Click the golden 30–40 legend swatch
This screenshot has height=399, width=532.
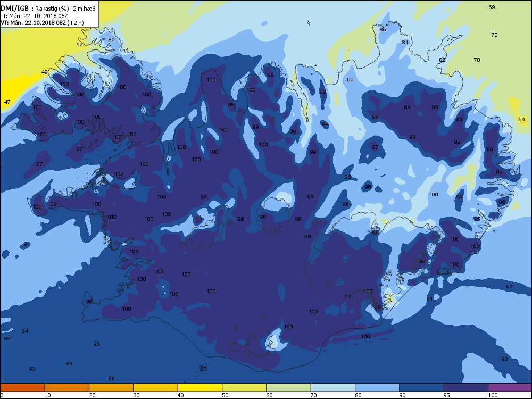pyautogui.click(x=156, y=387)
